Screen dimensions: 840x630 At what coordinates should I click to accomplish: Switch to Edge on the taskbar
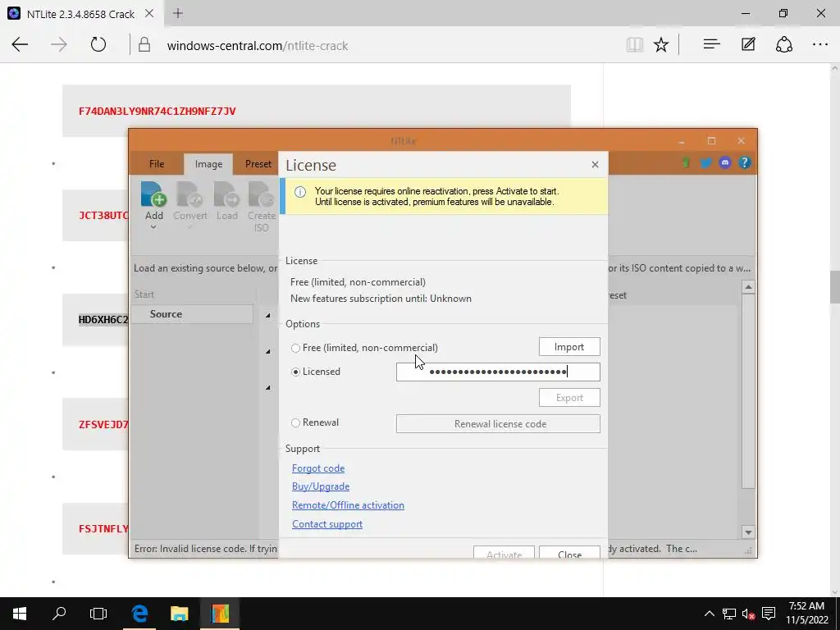coord(139,614)
